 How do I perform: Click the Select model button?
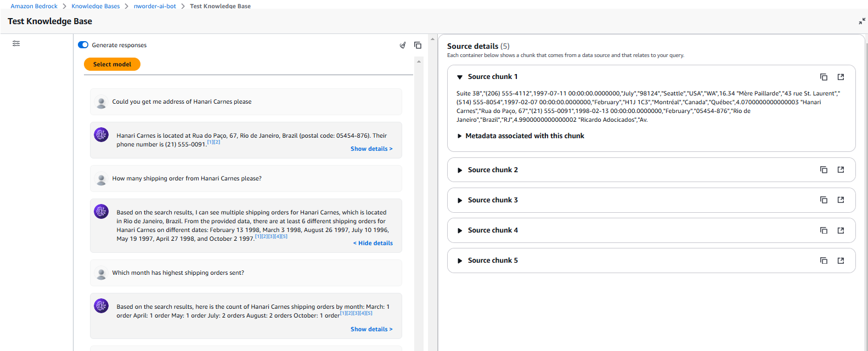point(112,64)
